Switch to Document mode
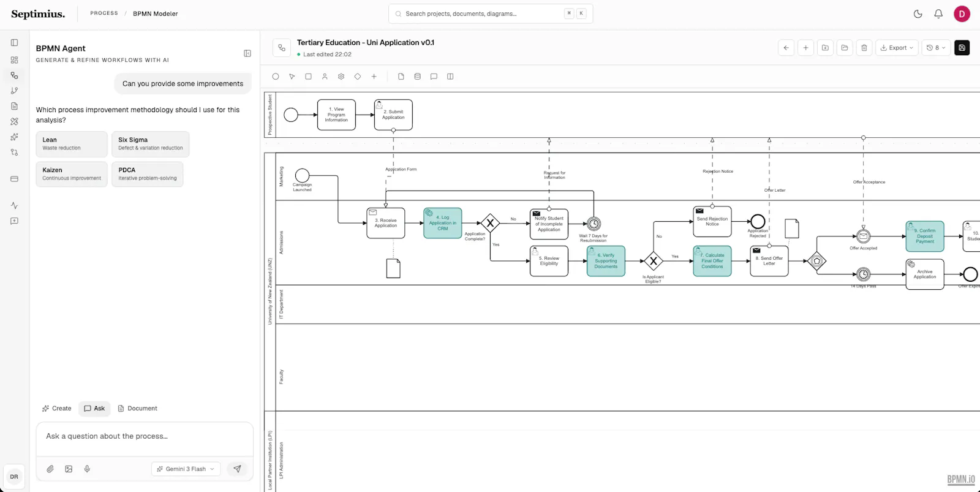Screen dimensions: 980x492 [138, 409]
